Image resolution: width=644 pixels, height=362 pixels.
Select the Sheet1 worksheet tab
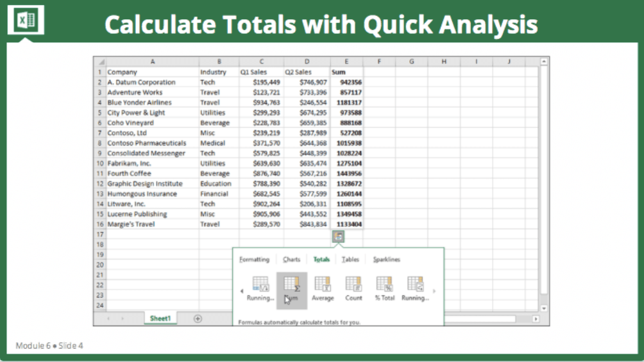(160, 318)
